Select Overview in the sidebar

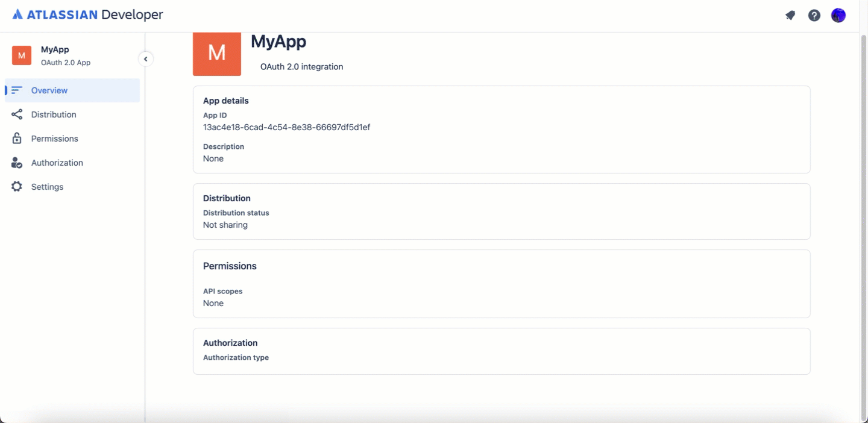click(72, 90)
